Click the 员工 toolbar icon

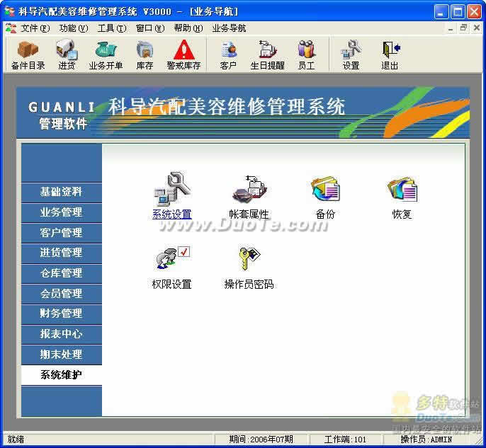click(306, 54)
